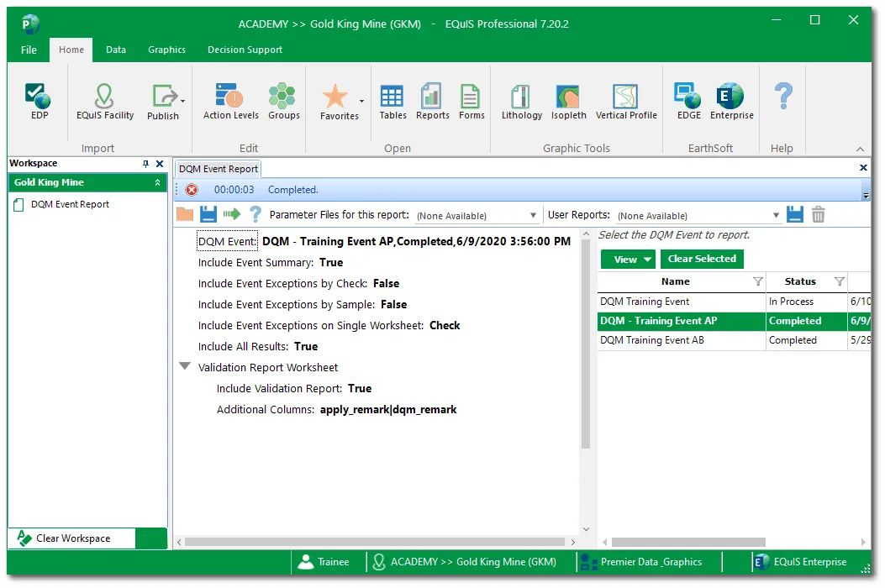Switch to the Graphics ribbon tab
Viewport: 885px width, 588px height.
tap(166, 50)
